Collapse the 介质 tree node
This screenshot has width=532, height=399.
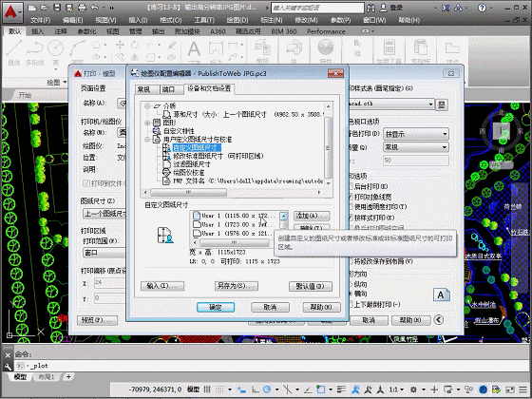coord(147,106)
